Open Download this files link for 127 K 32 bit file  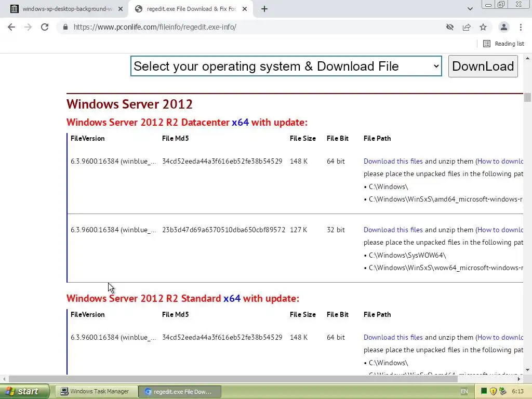pos(393,230)
